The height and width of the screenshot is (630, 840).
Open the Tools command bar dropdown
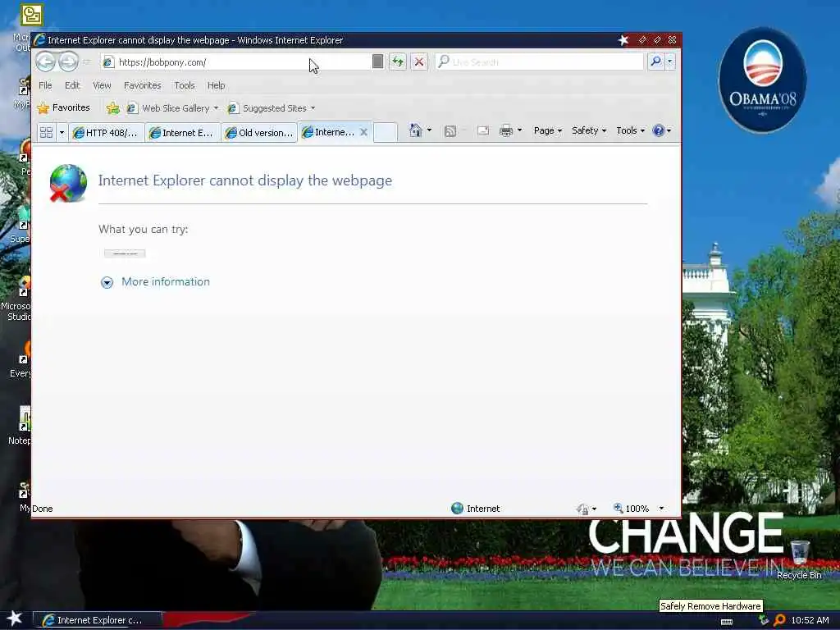[631, 130]
